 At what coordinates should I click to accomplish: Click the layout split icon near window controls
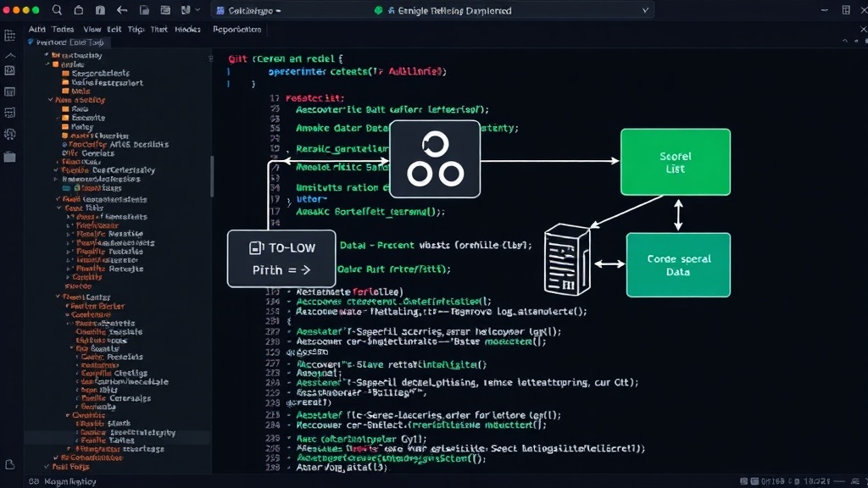click(846, 10)
